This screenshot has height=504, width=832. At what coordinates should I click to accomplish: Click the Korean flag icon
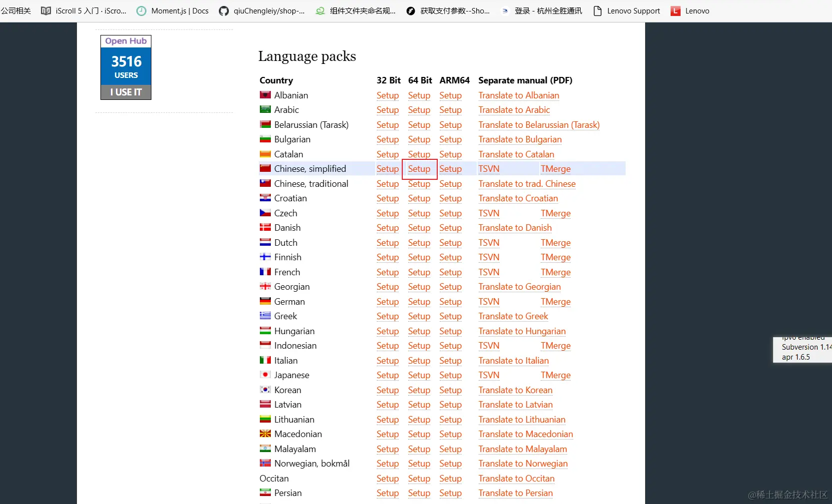(x=265, y=390)
